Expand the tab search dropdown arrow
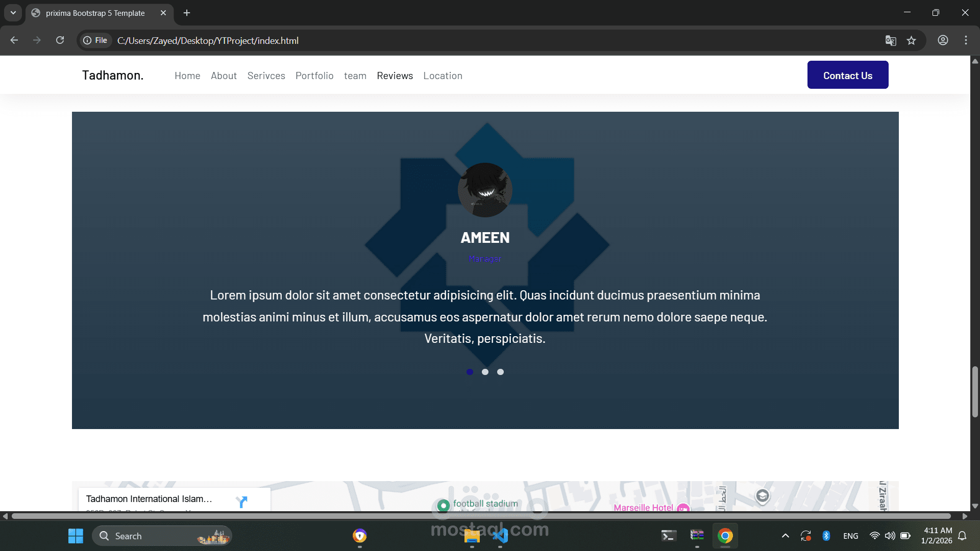This screenshot has width=980, height=551. point(13,13)
